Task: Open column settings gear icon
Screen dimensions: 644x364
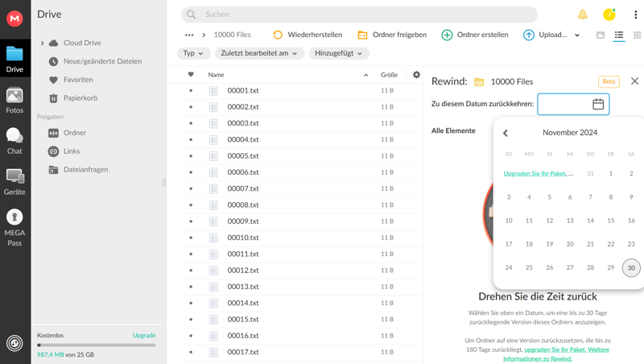Action: (x=416, y=75)
